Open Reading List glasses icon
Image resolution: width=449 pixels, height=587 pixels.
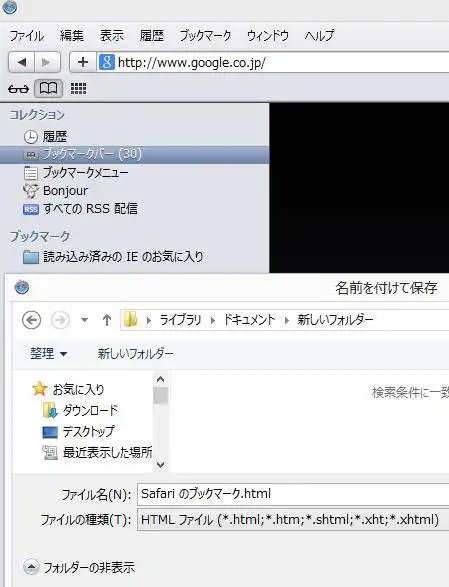[18, 89]
